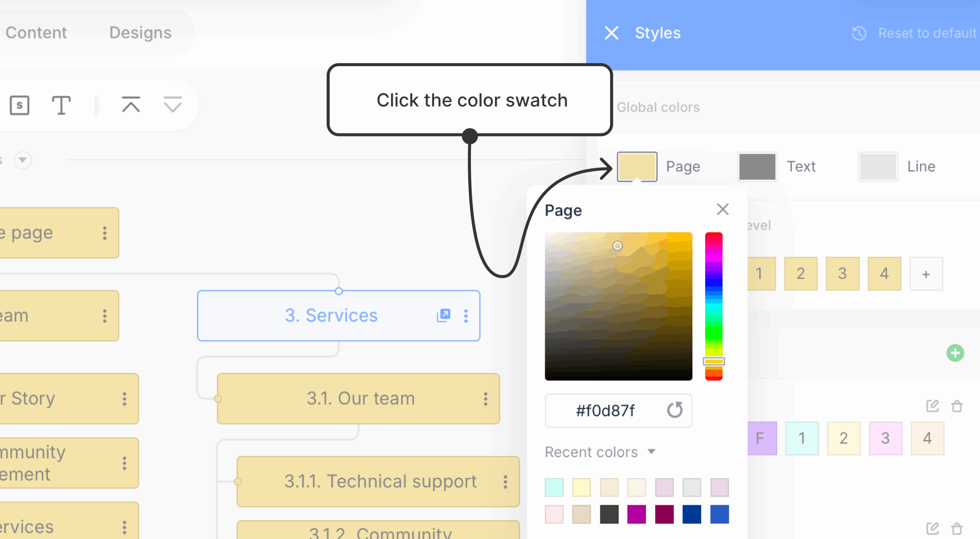This screenshot has width=980, height=539.
Task: Pick the pale pink recent color swatch
Action: (x=554, y=514)
